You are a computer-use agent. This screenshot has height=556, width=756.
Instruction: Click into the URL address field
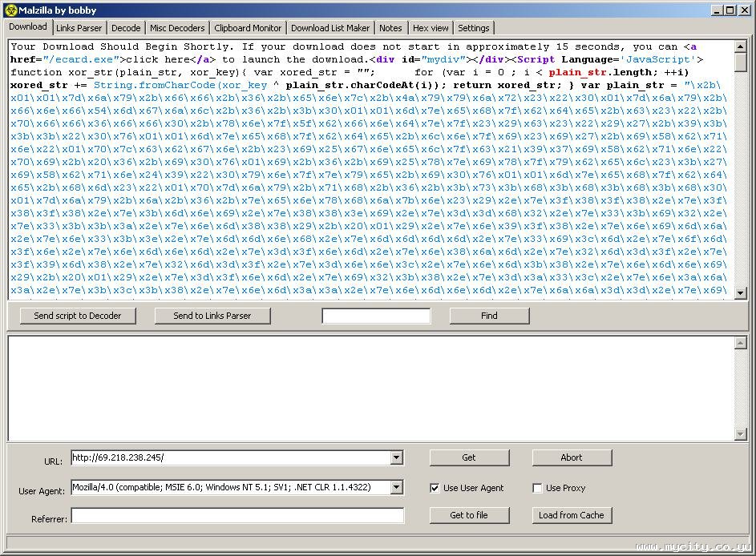(x=231, y=457)
